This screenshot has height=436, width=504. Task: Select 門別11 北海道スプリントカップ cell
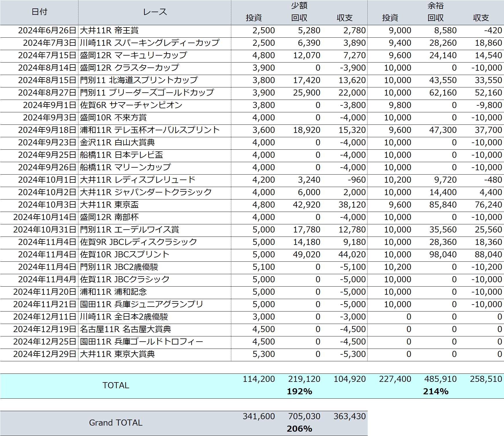[x=139, y=80]
